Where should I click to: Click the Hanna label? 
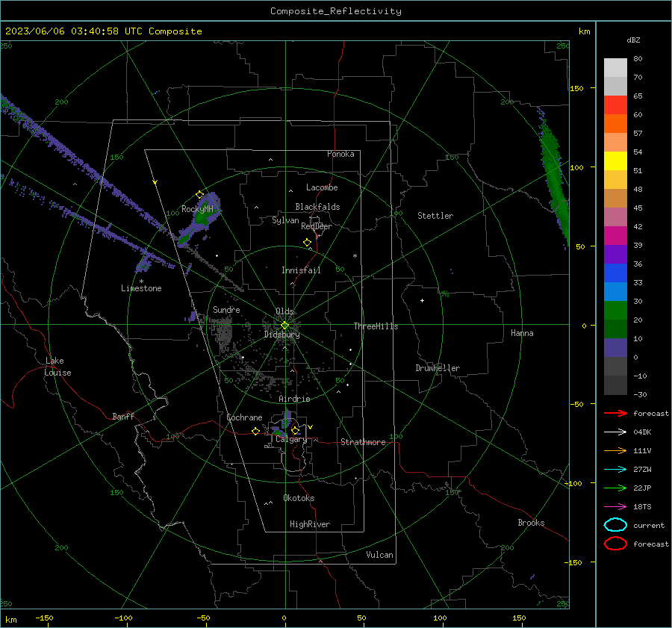(x=522, y=333)
